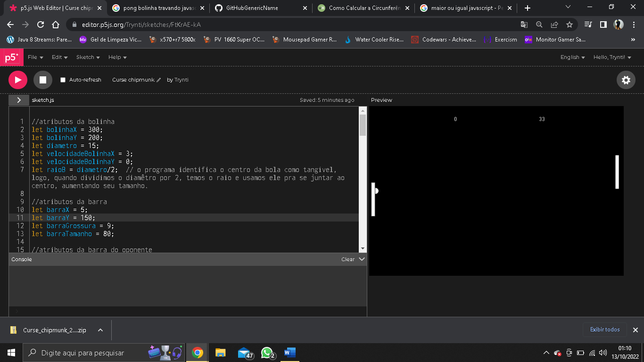The image size is (644, 362).
Task: Click the editor scroll-up arrow
Action: click(x=363, y=110)
